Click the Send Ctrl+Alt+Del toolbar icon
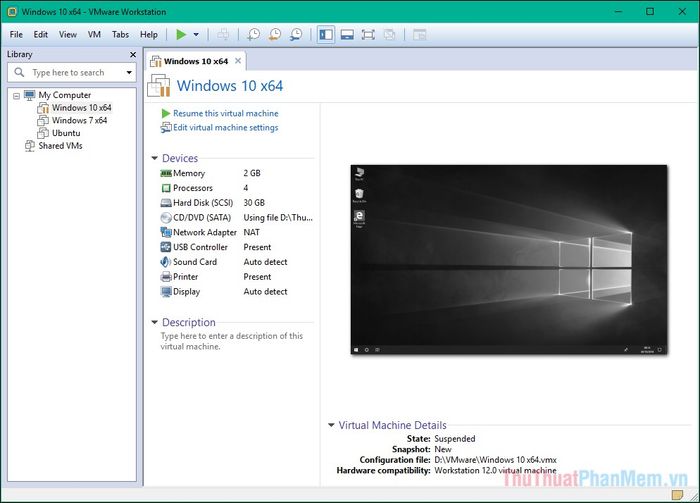 223,34
